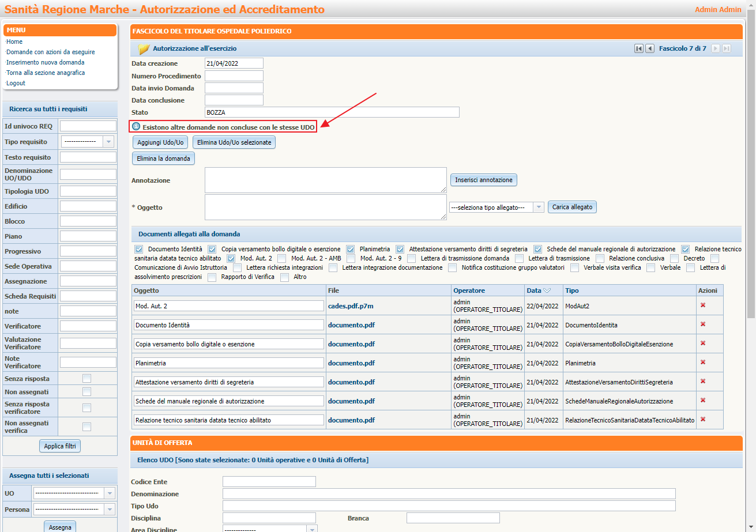Remove Documento Identità attachment via red X

click(x=703, y=324)
